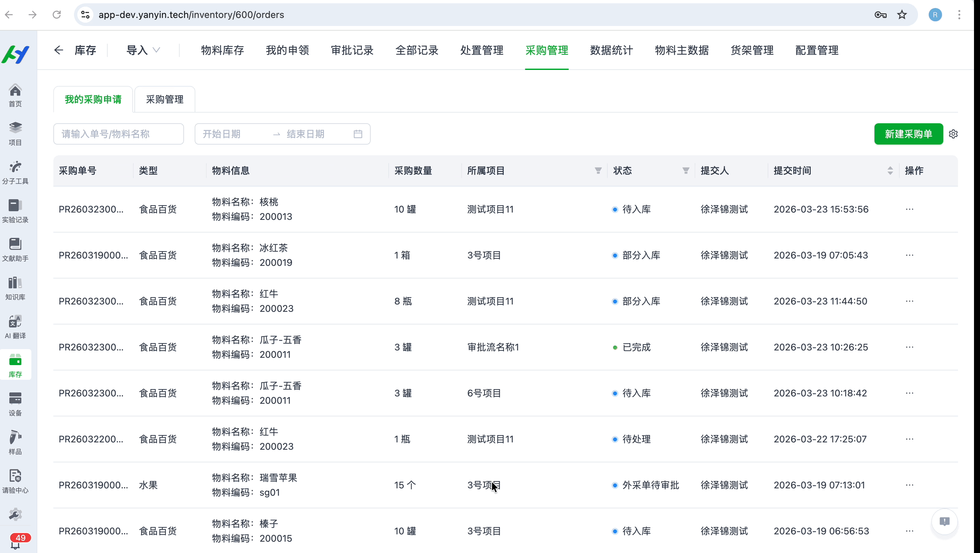Image resolution: width=980 pixels, height=553 pixels.
Task: Select the 待入库 status dot on 核桃 row
Action: [615, 209]
